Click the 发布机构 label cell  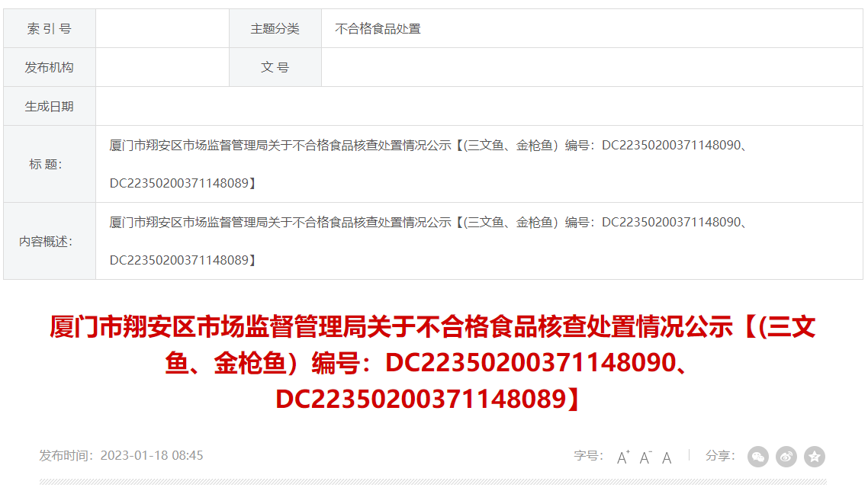(50, 68)
